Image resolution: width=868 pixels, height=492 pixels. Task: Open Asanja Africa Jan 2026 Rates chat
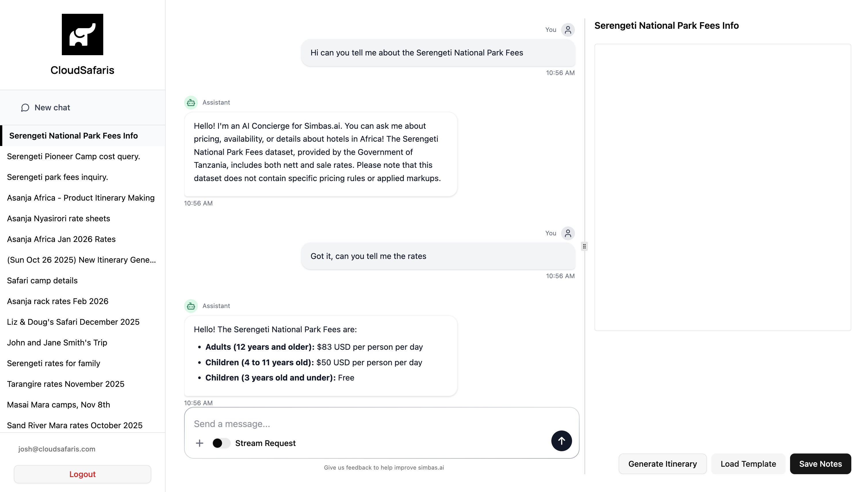click(x=61, y=239)
